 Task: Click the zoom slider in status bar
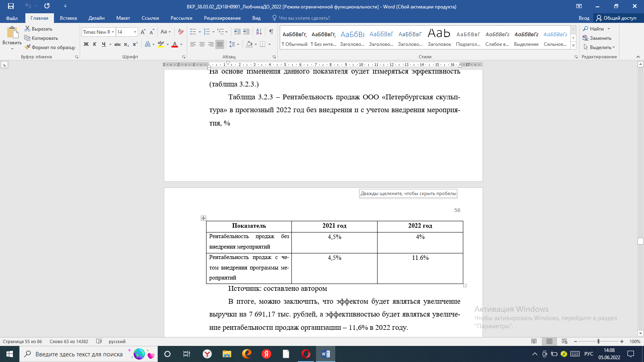click(599, 341)
